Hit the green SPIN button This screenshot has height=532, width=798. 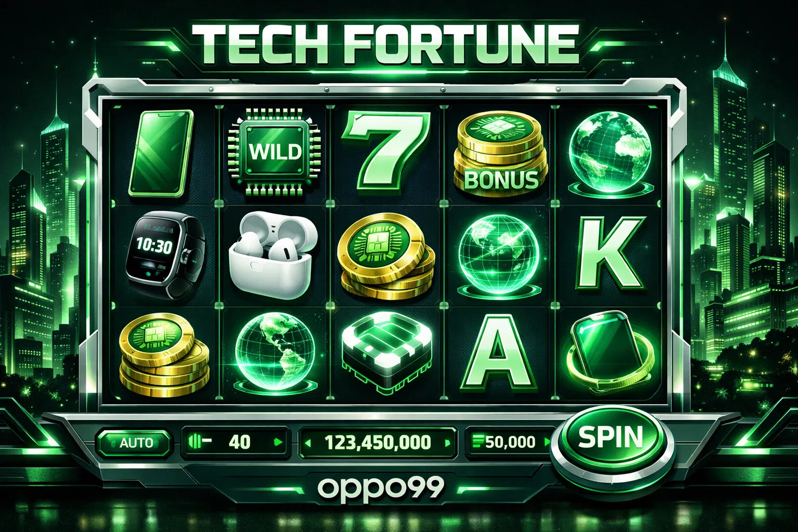pos(610,437)
